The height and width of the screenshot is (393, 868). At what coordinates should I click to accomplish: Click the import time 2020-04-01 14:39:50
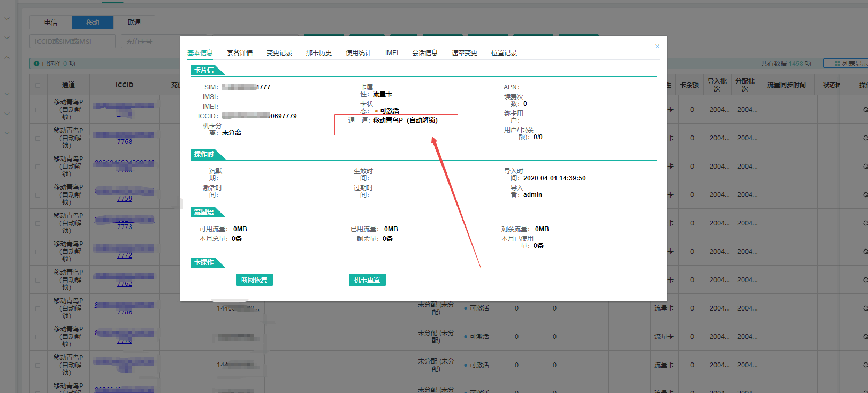tap(554, 178)
